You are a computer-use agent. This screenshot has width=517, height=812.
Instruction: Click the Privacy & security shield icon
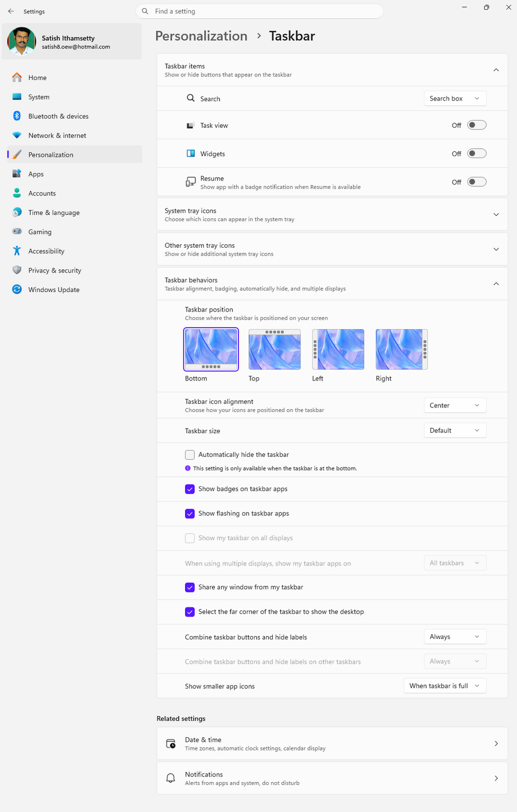(x=17, y=270)
